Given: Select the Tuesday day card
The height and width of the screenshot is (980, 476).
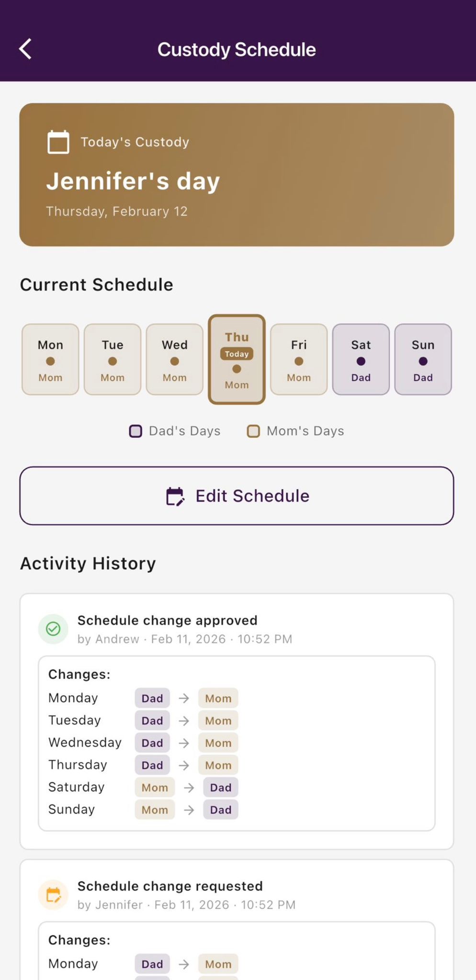Looking at the screenshot, I should pyautogui.click(x=113, y=359).
